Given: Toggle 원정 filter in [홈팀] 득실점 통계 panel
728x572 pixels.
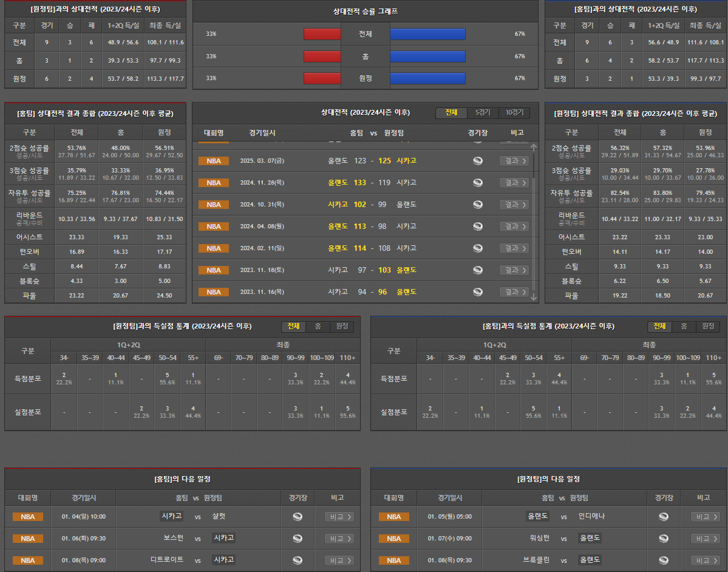Looking at the screenshot, I should click(708, 327).
